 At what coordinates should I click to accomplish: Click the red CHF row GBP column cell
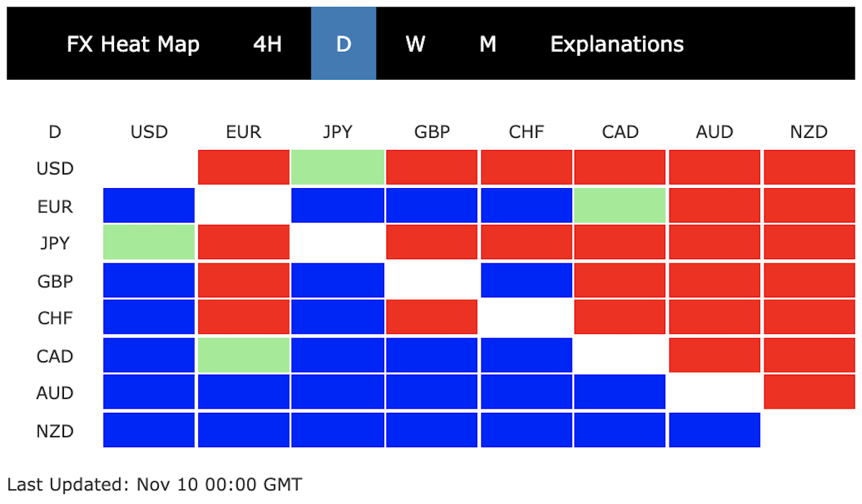(x=432, y=317)
